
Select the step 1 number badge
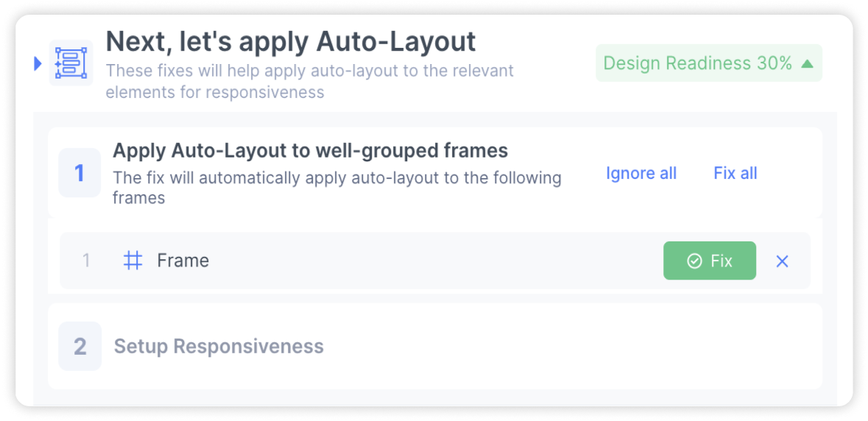pyautogui.click(x=80, y=173)
